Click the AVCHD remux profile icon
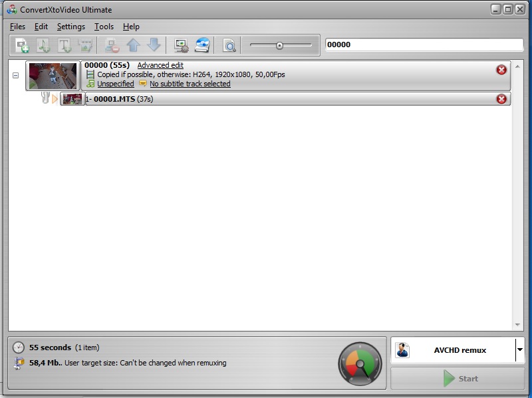 pyautogui.click(x=402, y=350)
